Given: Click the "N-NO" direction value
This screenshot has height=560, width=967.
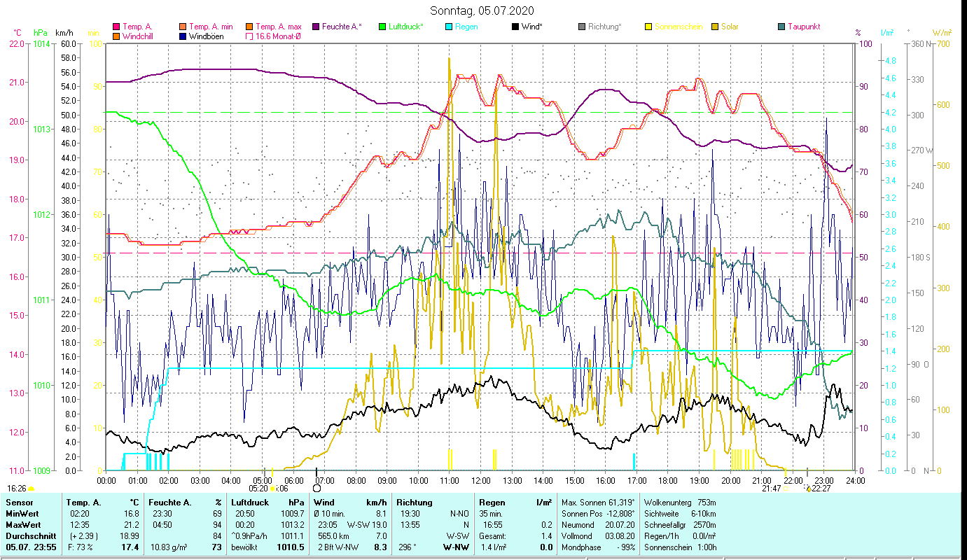Looking at the screenshot, I should [x=459, y=514].
